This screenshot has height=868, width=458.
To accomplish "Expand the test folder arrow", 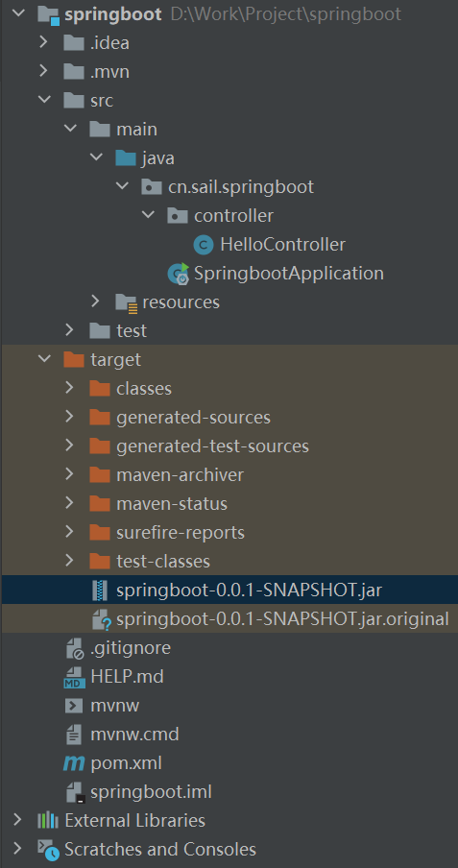I will coord(70,330).
